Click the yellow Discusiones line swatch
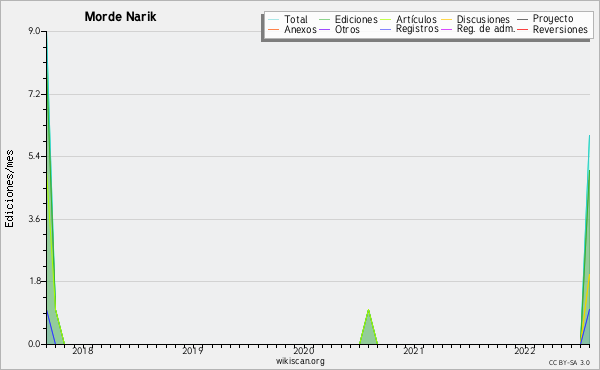 pyautogui.click(x=447, y=20)
